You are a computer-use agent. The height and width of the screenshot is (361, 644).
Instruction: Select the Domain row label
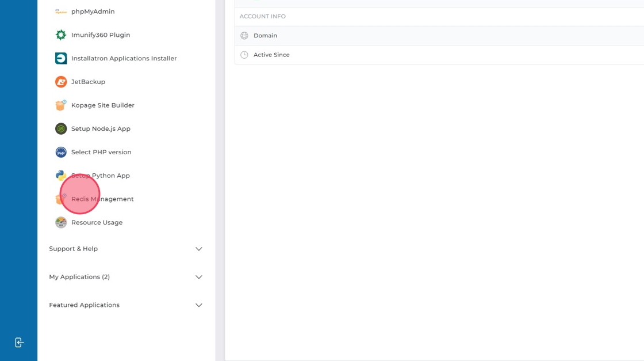click(x=265, y=36)
